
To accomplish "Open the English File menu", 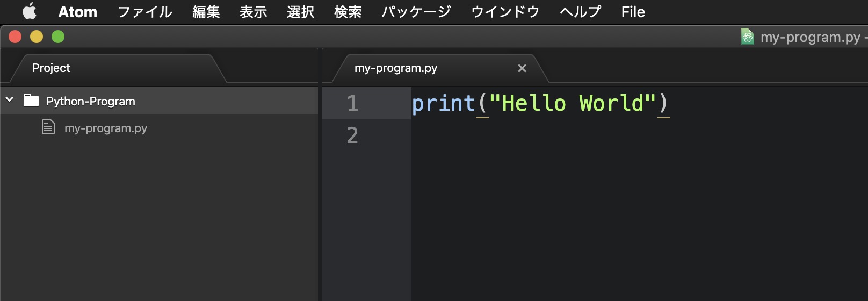I will click(633, 12).
